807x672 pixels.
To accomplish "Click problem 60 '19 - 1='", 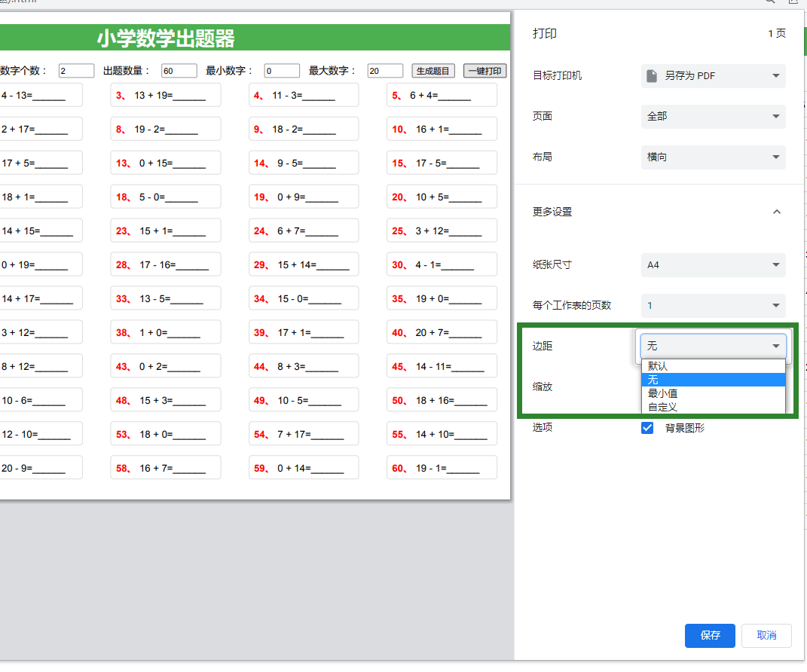I will click(x=442, y=468).
